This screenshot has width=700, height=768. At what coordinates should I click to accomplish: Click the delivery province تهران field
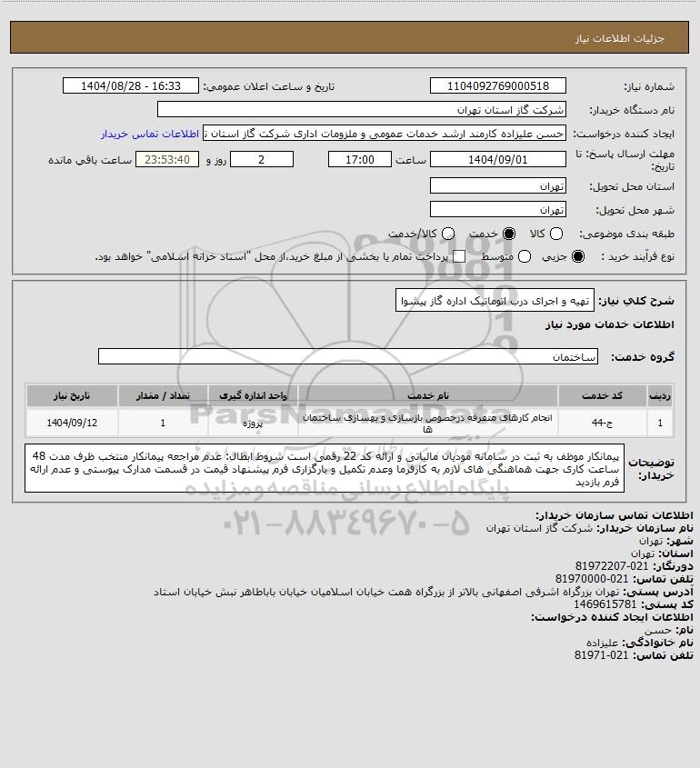coord(497,185)
